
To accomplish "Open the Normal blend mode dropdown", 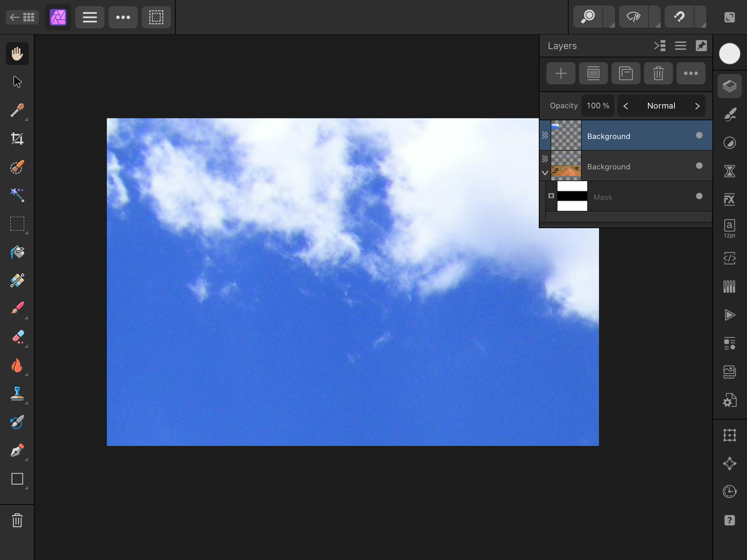I will (x=661, y=106).
